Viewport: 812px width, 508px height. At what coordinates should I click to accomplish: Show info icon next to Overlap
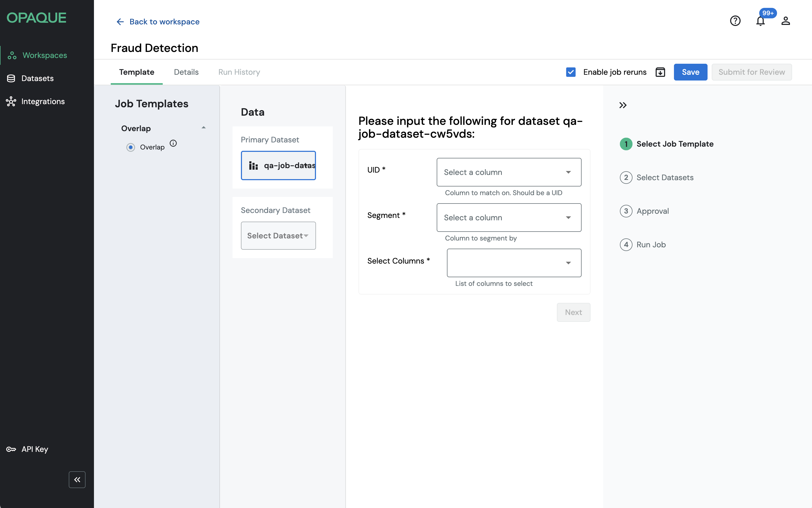tap(173, 143)
